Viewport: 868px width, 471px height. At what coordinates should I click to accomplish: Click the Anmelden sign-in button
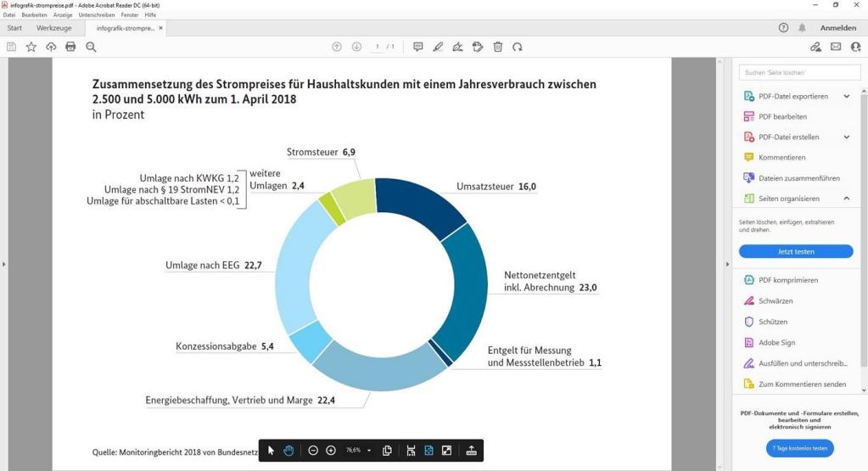tap(838, 28)
